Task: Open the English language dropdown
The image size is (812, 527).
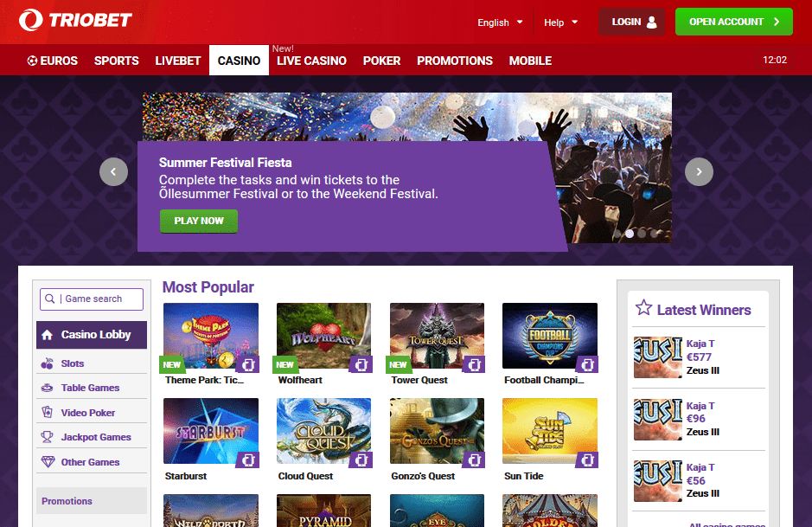Action: (x=500, y=22)
